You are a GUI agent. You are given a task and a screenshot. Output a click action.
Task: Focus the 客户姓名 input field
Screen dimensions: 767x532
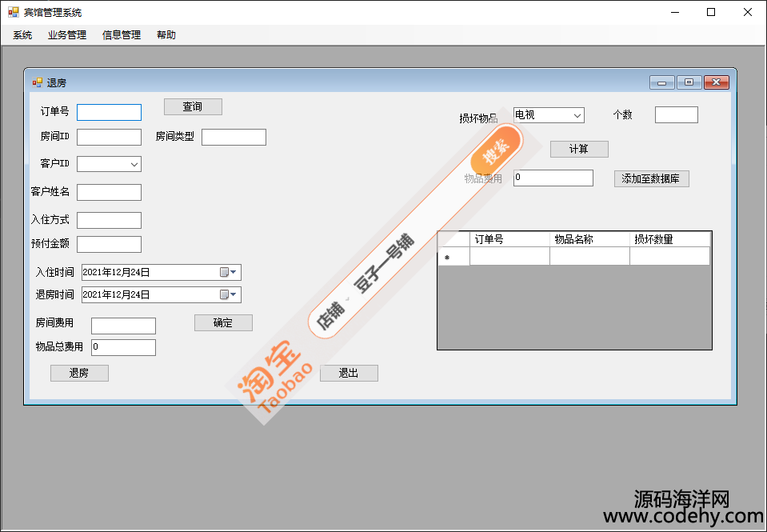[x=109, y=192]
